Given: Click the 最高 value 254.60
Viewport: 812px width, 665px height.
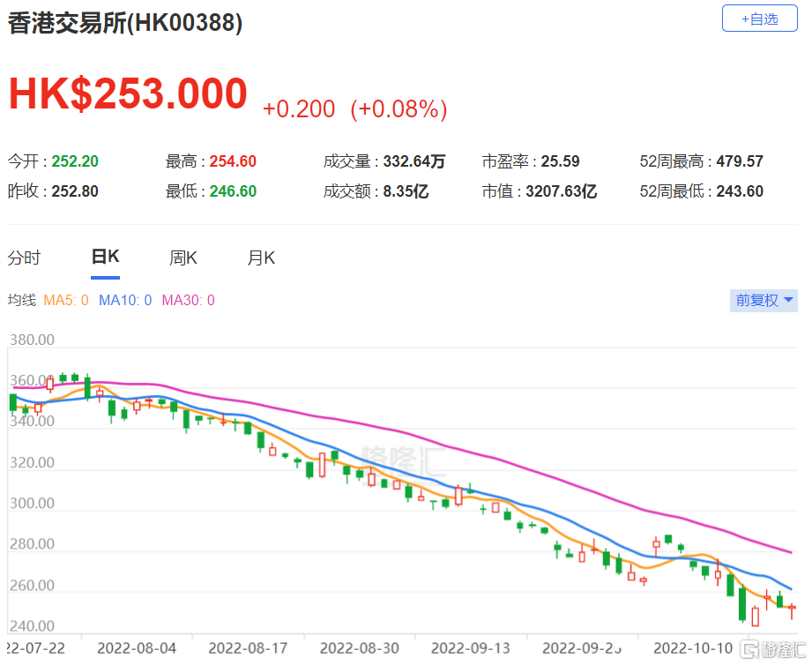Looking at the screenshot, I should [x=233, y=161].
